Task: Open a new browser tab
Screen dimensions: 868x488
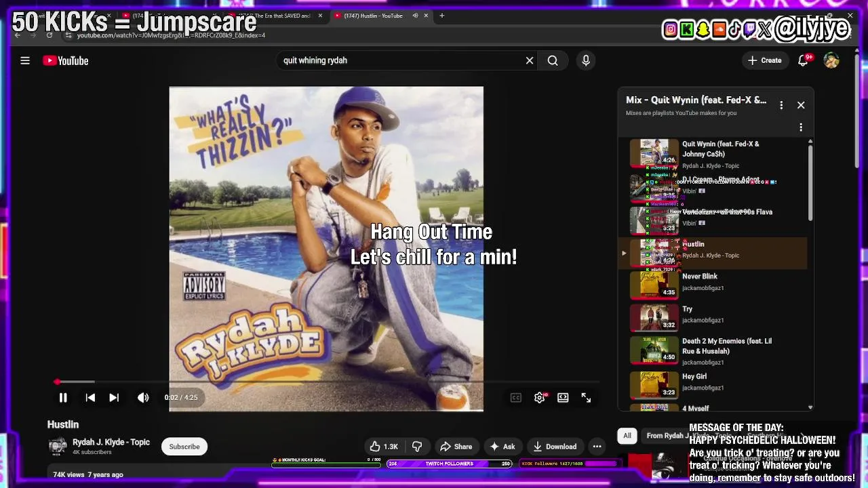Action: coord(441,16)
